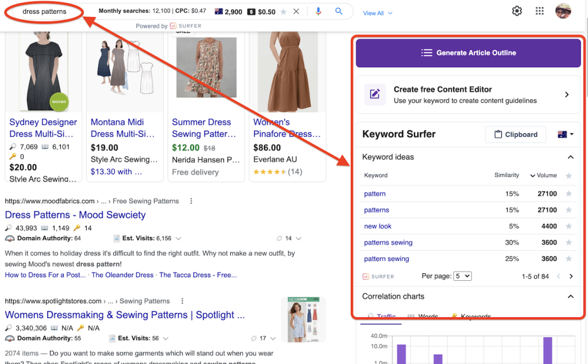Open Womens Dressmaking & Sewing Patterns result
Image resolution: width=588 pixels, height=364 pixels.
(125, 315)
